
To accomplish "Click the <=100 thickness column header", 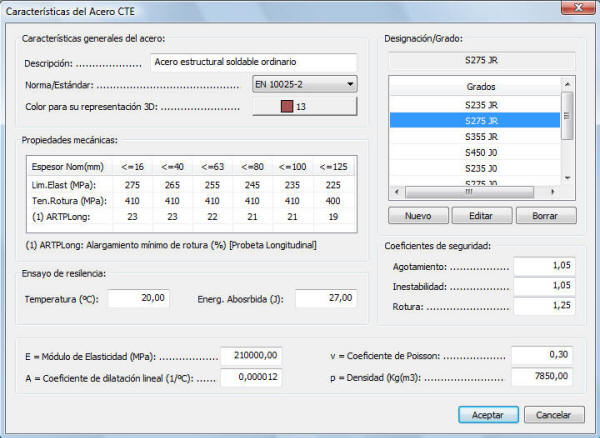I will coord(292,167).
